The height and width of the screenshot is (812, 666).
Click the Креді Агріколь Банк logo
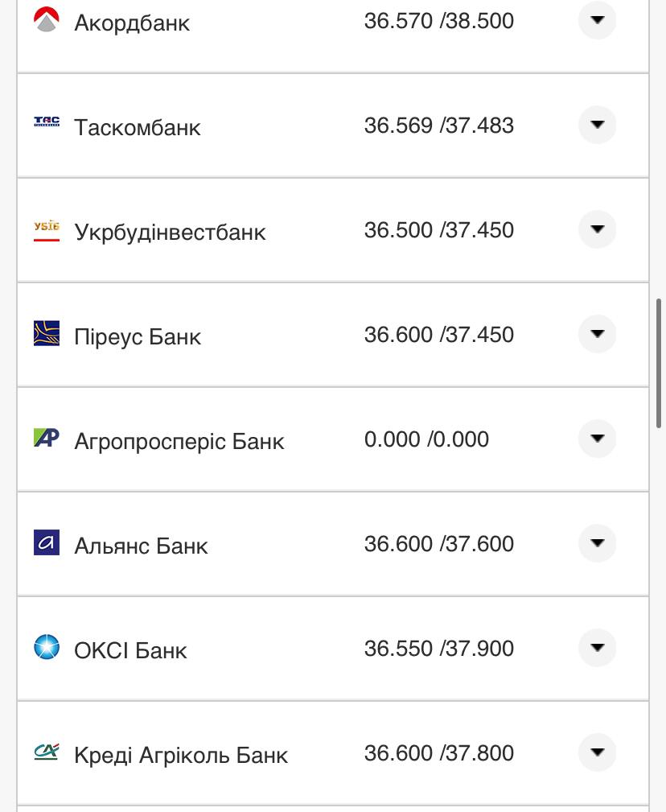point(47,752)
